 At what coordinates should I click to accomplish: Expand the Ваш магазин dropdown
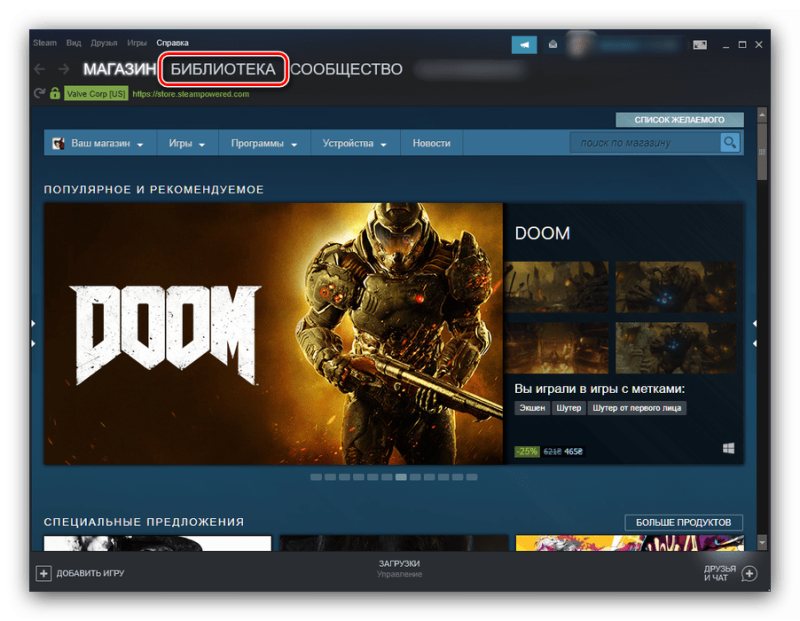pyautogui.click(x=99, y=143)
